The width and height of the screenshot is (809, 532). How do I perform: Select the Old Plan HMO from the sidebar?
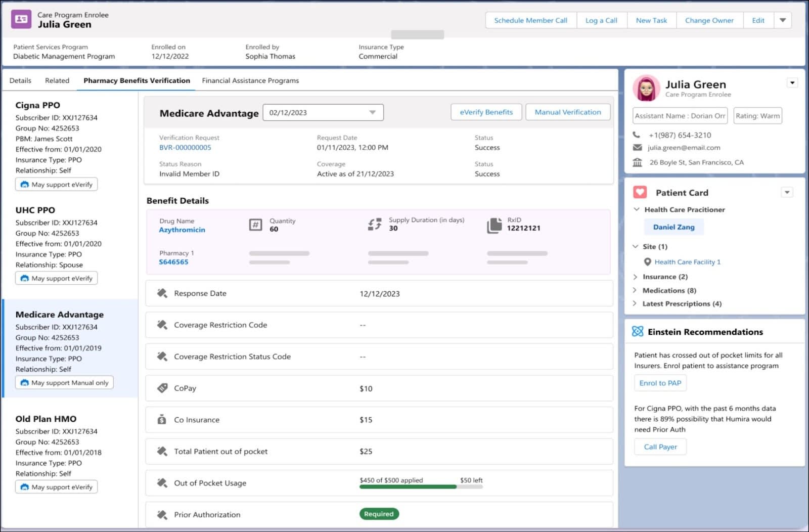(x=46, y=419)
